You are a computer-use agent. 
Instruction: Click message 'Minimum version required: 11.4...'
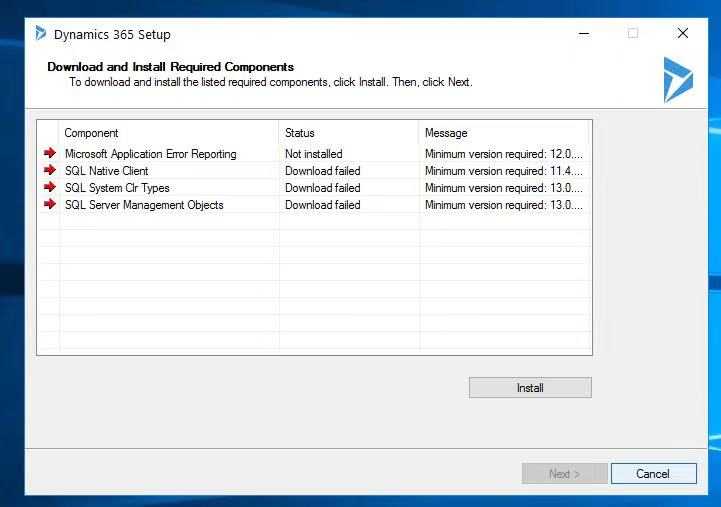coord(504,171)
